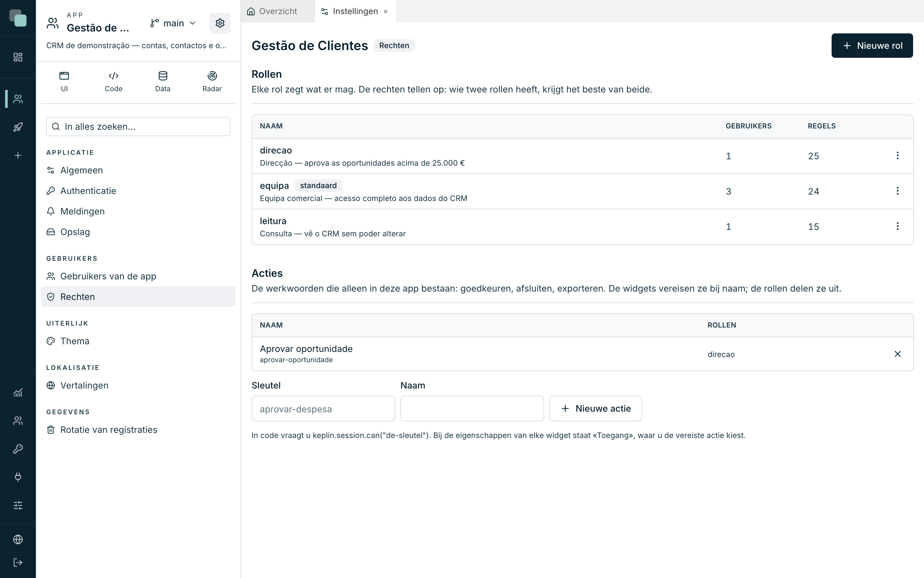The image size is (924, 578).
Task: Click the GEBRUIKERS column header
Action: 749,126
